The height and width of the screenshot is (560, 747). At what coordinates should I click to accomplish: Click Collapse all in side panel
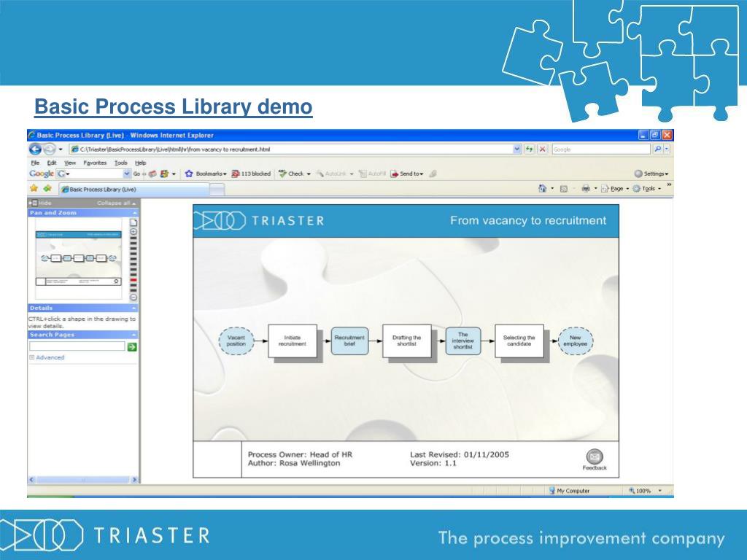click(114, 203)
